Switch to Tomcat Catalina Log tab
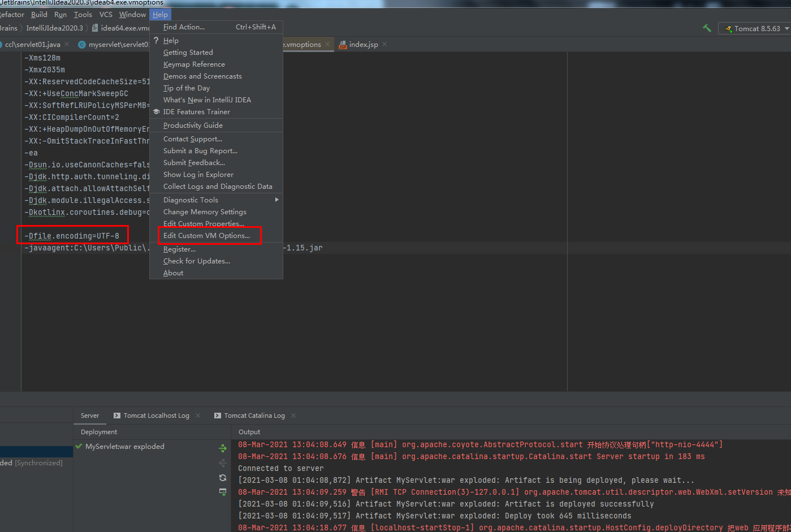Image resolution: width=791 pixels, height=532 pixels. pos(249,415)
